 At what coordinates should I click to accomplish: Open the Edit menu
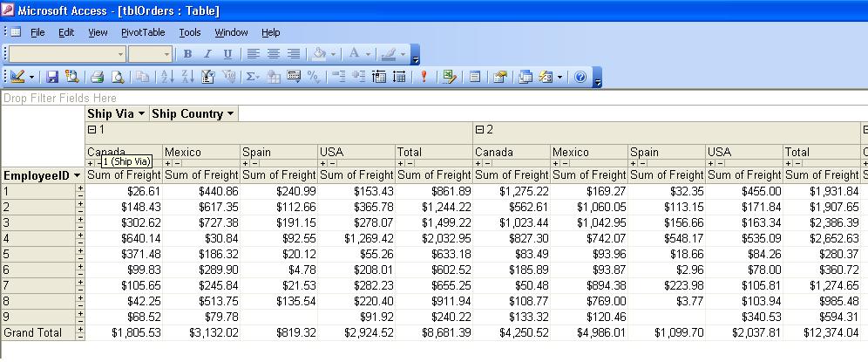pos(66,32)
